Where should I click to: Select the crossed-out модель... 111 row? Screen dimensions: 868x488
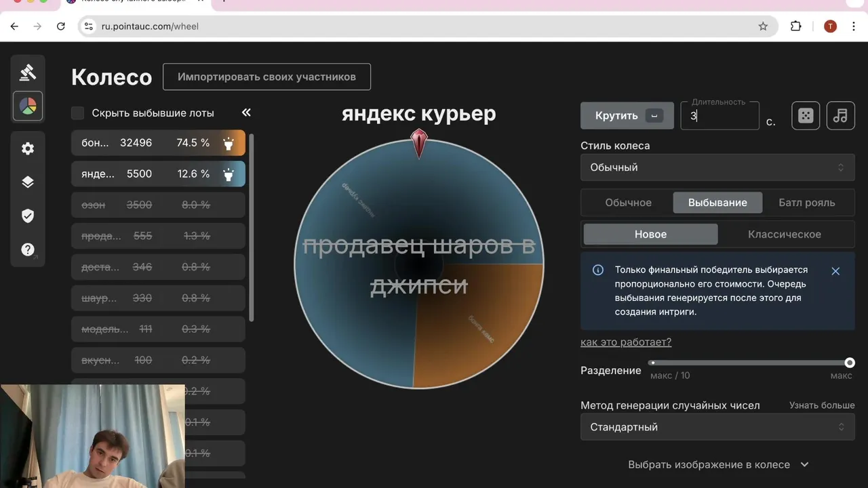pos(158,329)
